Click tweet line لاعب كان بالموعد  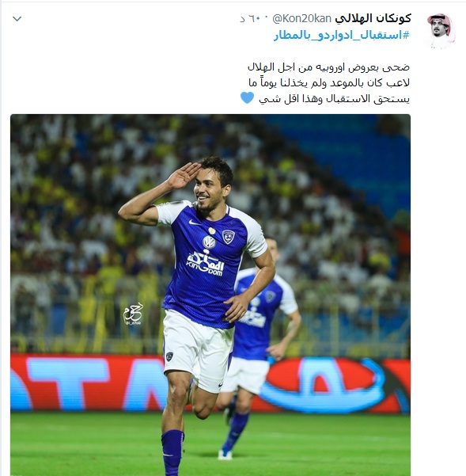click(329, 83)
